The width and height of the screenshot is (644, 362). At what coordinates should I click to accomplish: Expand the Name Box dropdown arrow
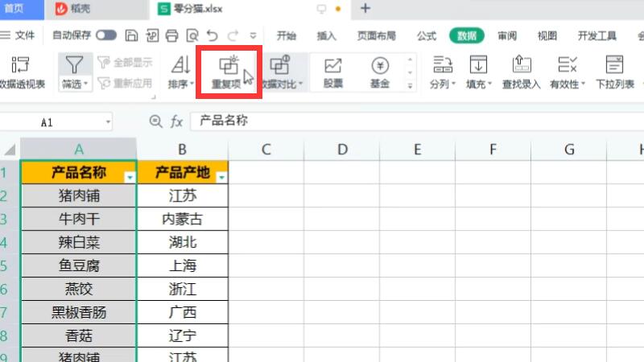109,121
